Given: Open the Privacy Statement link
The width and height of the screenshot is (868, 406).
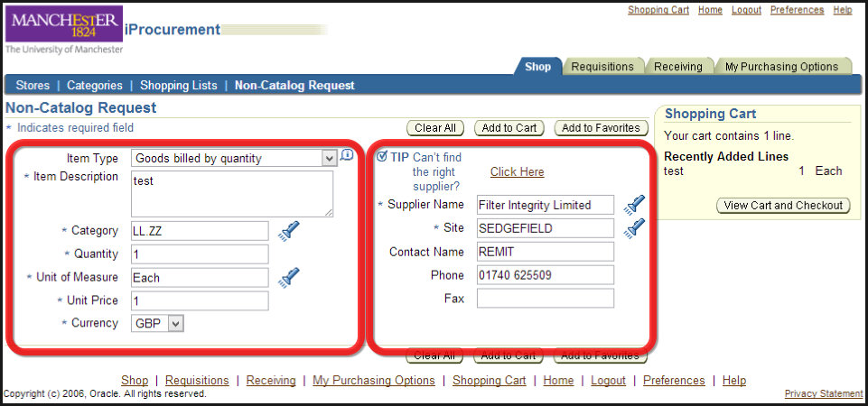Looking at the screenshot, I should [x=824, y=394].
